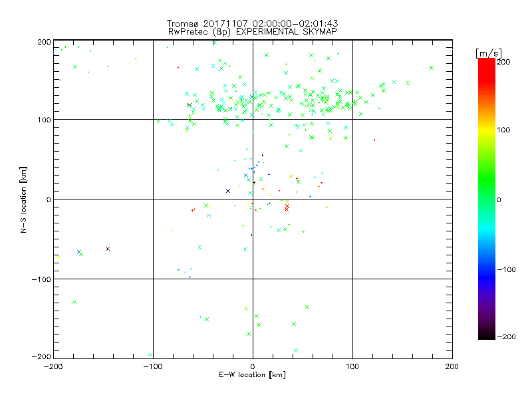Click the plot title 'Tromsø 20171107 02:00:00-02:01:43'
Viewport: 532px width, 399px height.
tap(252, 23)
